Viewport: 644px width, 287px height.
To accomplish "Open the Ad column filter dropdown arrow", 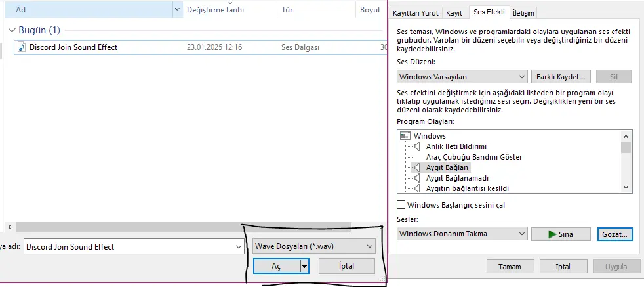I will (x=178, y=9).
